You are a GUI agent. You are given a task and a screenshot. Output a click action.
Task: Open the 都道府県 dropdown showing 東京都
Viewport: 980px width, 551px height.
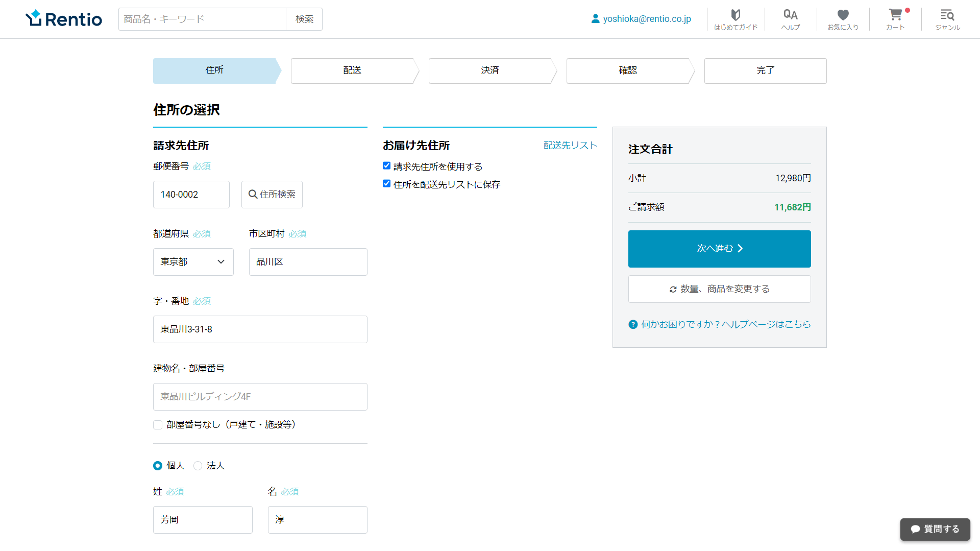[x=193, y=262]
